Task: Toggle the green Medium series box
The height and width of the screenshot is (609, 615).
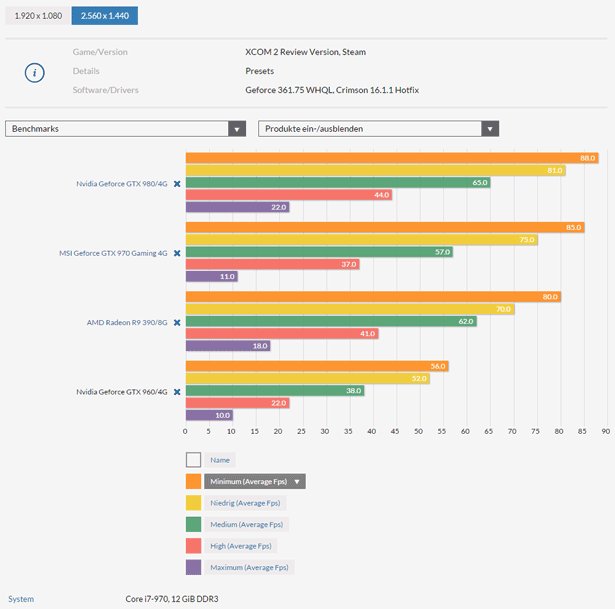Action: [x=193, y=524]
